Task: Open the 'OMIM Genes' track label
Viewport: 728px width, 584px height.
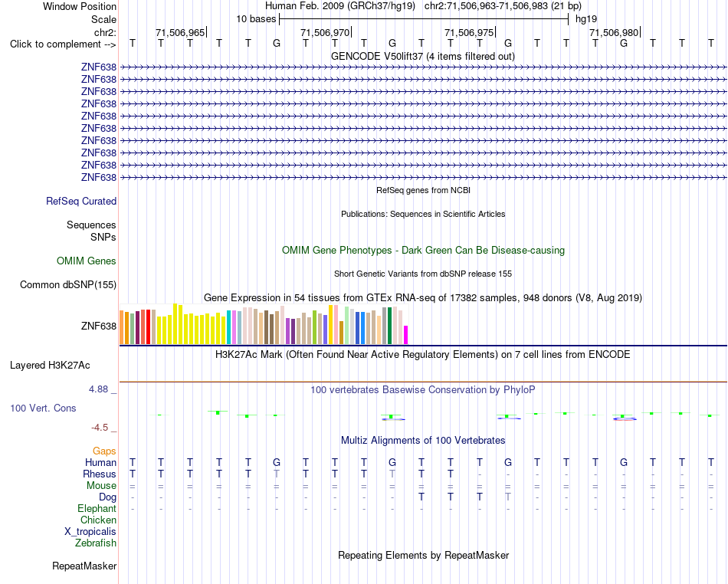Action: [87, 261]
